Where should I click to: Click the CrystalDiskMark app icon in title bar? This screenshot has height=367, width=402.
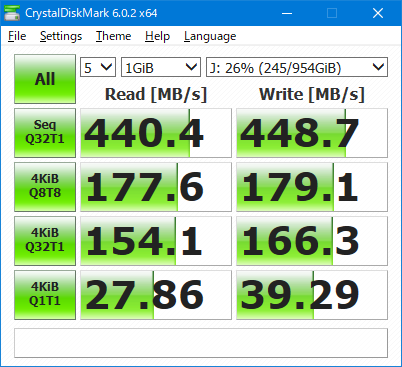click(12, 13)
